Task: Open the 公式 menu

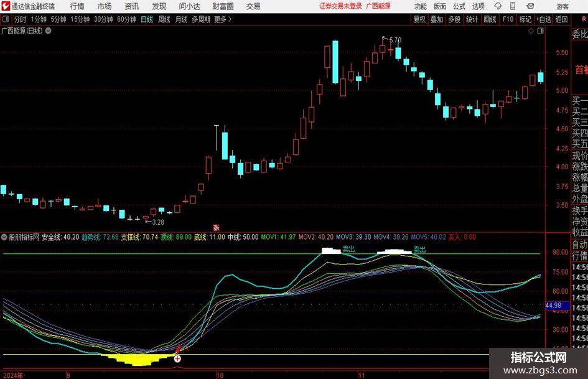Action: click(459, 6)
